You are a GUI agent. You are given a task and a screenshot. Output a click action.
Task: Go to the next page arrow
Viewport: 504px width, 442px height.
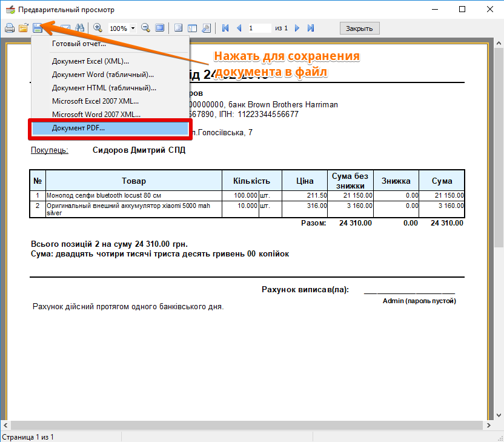(297, 28)
